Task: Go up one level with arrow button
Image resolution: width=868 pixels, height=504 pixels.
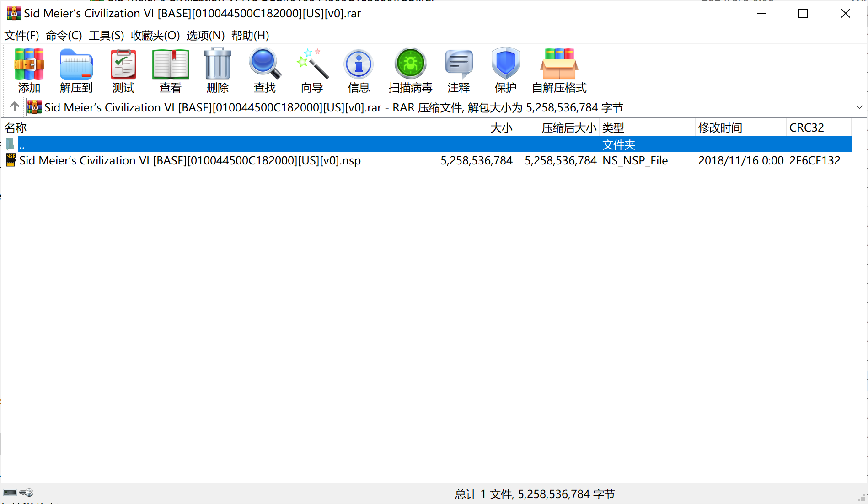Action: (x=15, y=107)
